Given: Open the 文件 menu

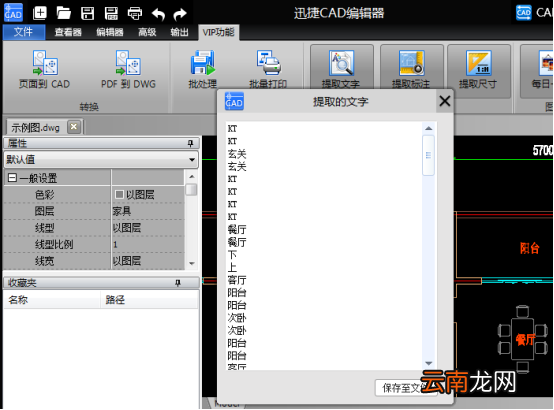Looking at the screenshot, I should [24, 32].
